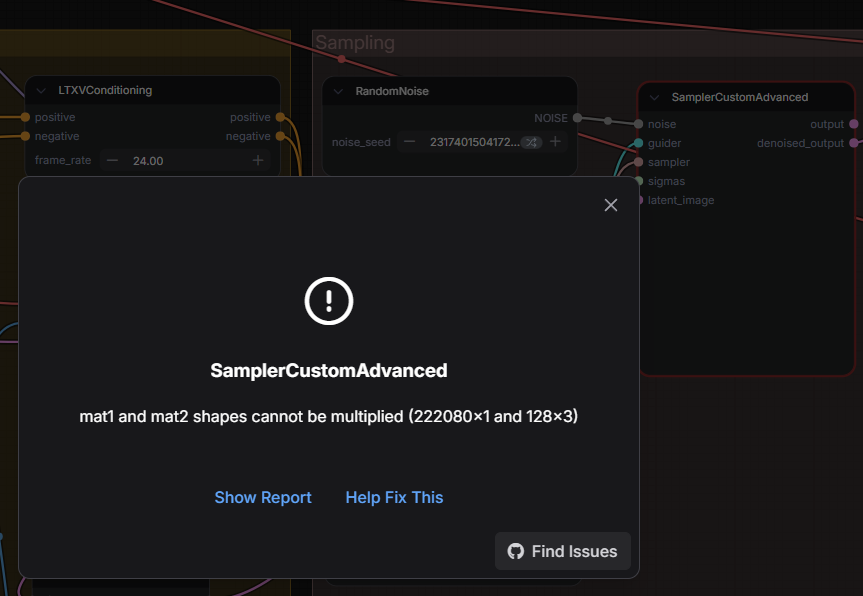Click the Find Issues button
The image size is (863, 596).
[x=562, y=551]
